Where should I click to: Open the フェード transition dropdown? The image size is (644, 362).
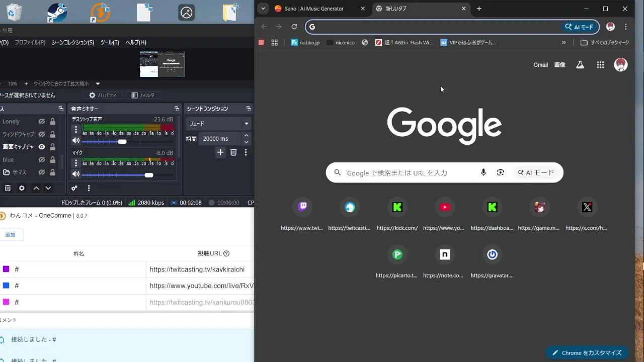[218, 124]
